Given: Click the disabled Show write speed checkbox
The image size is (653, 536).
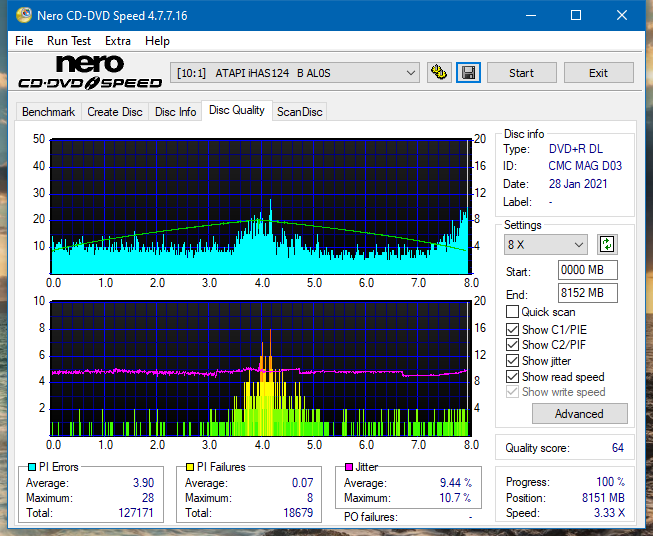Looking at the screenshot, I should coord(512,392).
